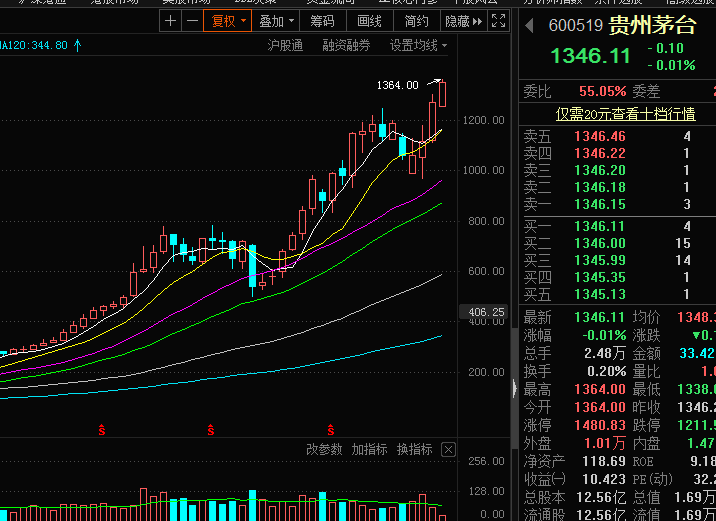The width and height of the screenshot is (716, 521).
Task: Click the current price 1346.11 in the header
Action: (590, 56)
